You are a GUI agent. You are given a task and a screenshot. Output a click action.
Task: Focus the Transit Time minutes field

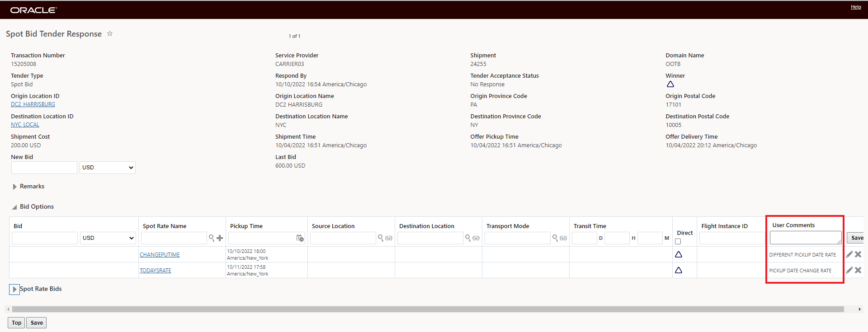[x=650, y=238]
